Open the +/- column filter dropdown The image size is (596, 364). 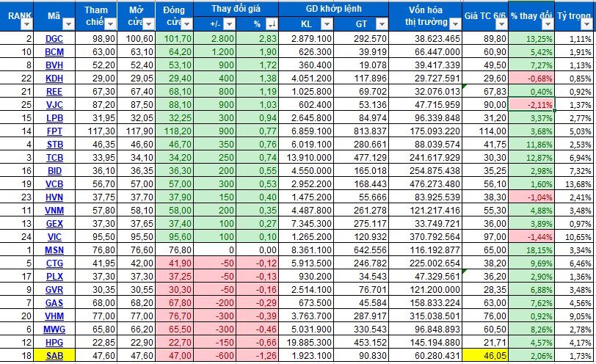[229, 24]
